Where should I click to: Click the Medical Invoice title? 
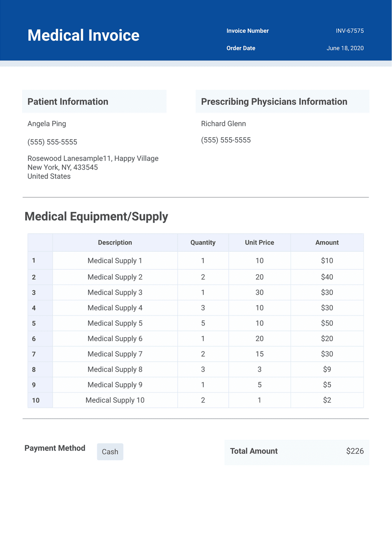click(x=83, y=35)
